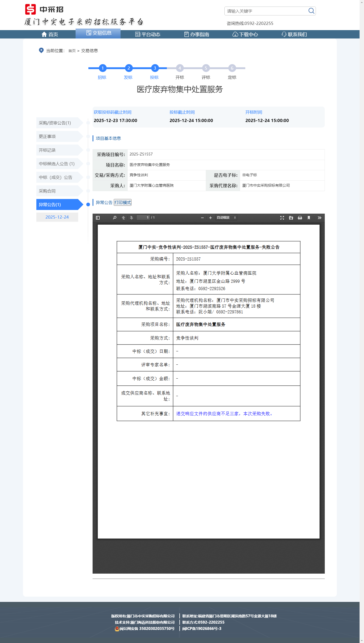Screen dimensions: 364x643
Task: Click 厦门大学附属心血管病医院 purchaser value
Action: 152,185
